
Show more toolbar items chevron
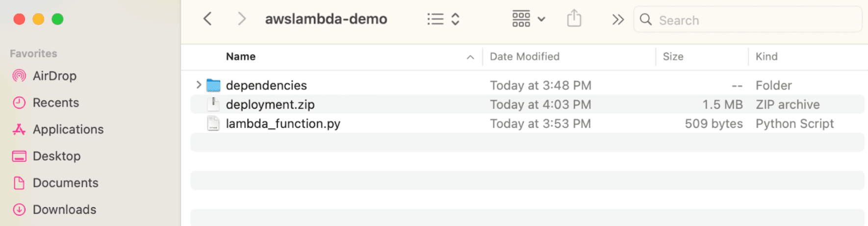(618, 20)
